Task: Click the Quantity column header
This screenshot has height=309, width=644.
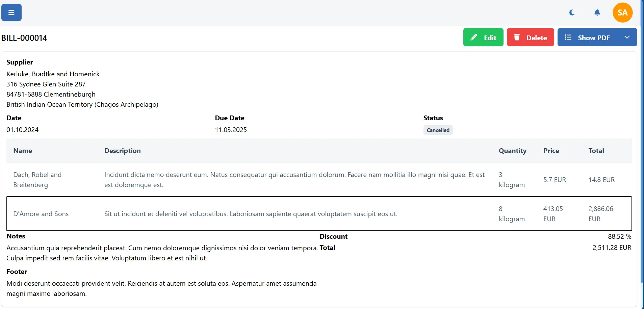Action: [x=512, y=151]
